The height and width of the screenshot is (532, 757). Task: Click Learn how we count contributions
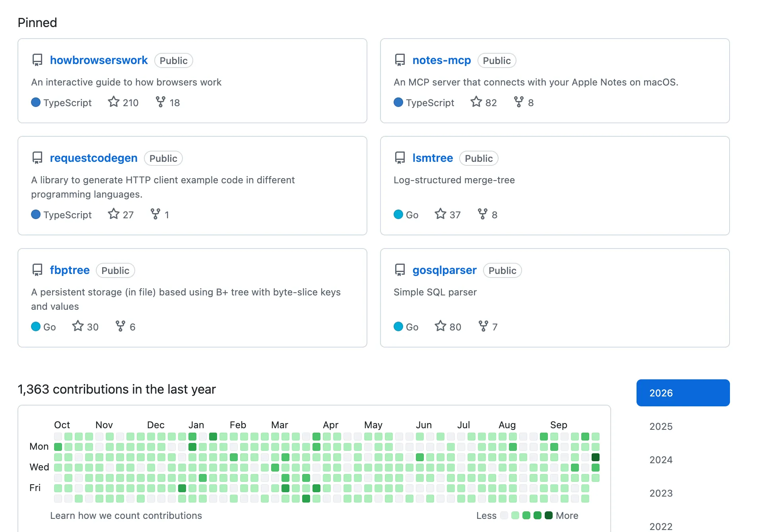(x=126, y=515)
